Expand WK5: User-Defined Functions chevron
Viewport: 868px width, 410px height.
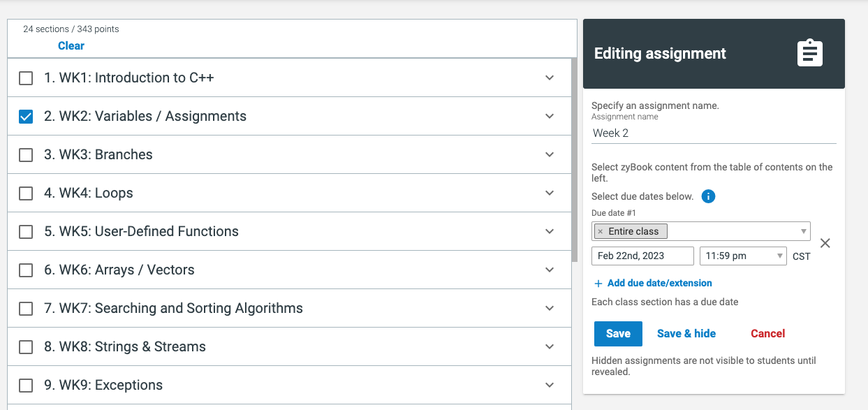(x=550, y=232)
